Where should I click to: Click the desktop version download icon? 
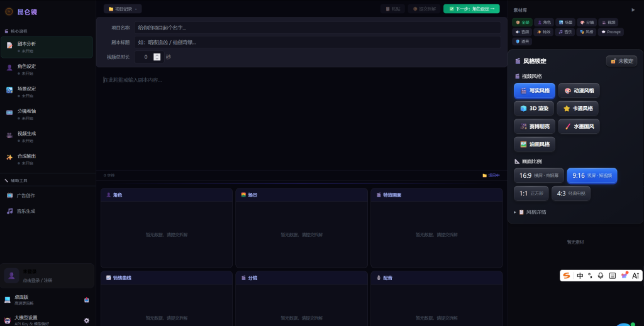point(86,300)
